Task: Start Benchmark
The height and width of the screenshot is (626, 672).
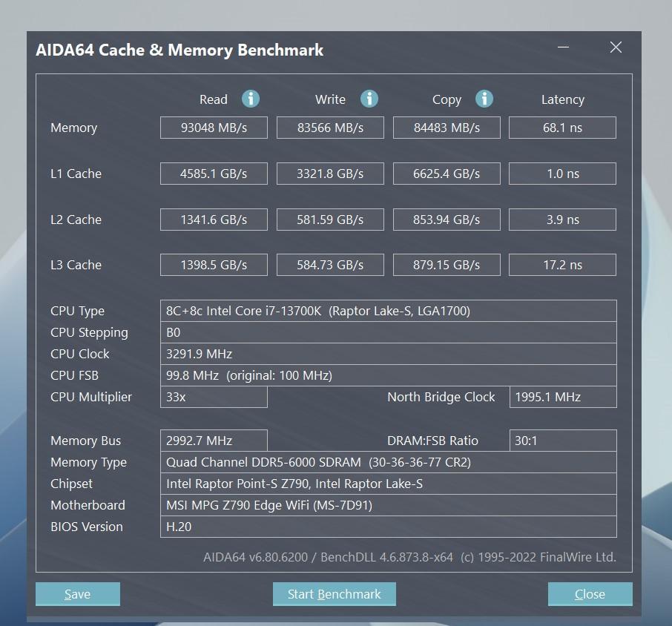Action: pyautogui.click(x=335, y=594)
